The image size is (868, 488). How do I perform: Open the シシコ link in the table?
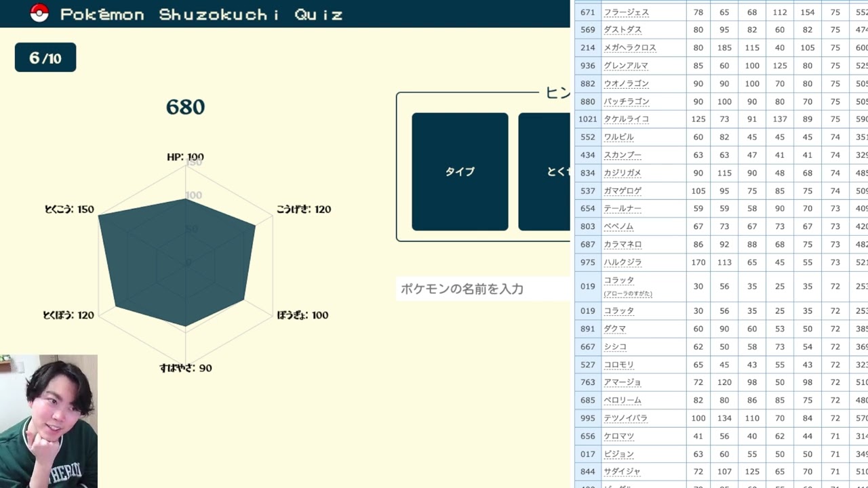pyautogui.click(x=615, y=346)
